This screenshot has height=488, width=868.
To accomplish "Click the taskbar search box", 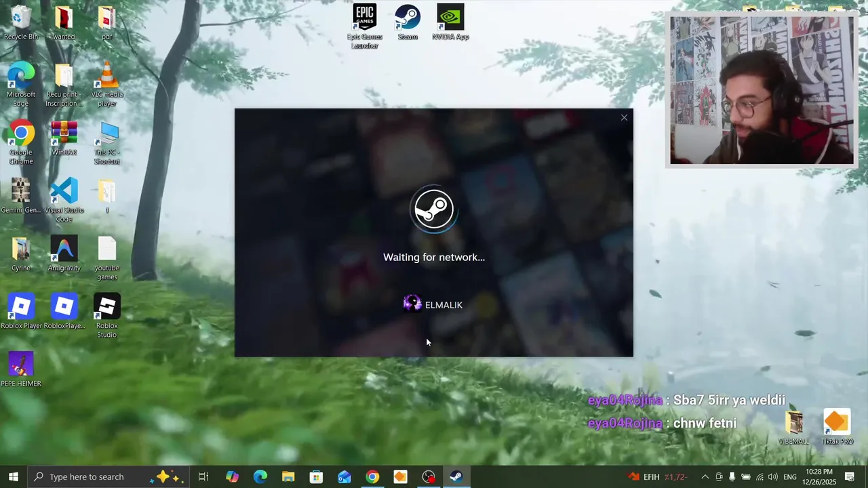I will (108, 476).
